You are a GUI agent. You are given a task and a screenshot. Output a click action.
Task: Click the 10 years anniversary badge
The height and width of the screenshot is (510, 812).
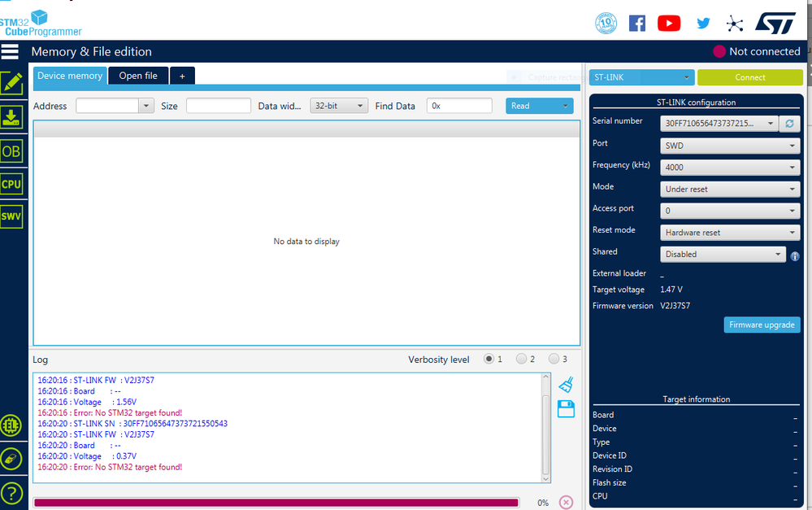[606, 24]
